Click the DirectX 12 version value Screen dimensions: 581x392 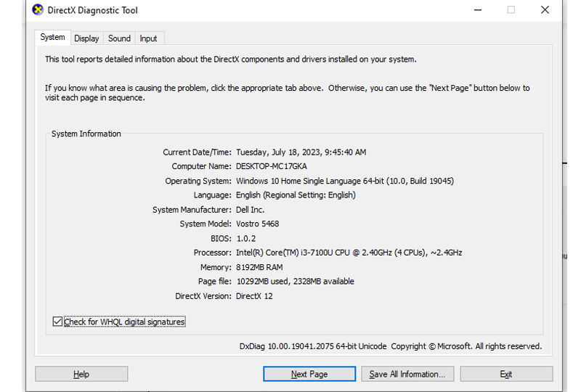coord(254,296)
